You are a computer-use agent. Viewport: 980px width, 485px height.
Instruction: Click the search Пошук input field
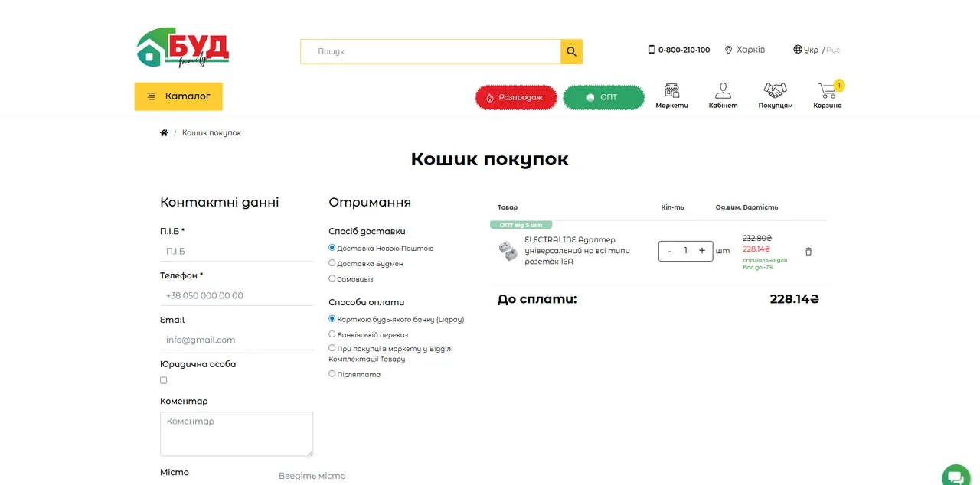point(430,51)
